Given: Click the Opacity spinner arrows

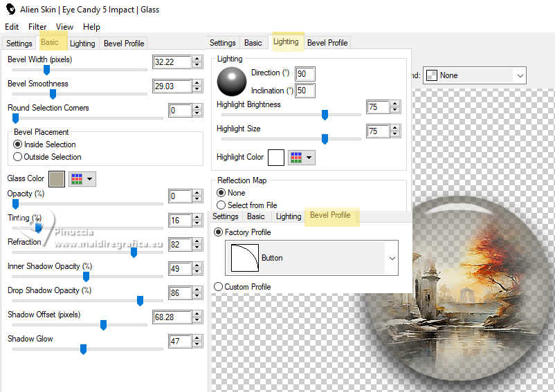Looking at the screenshot, I should [197, 196].
